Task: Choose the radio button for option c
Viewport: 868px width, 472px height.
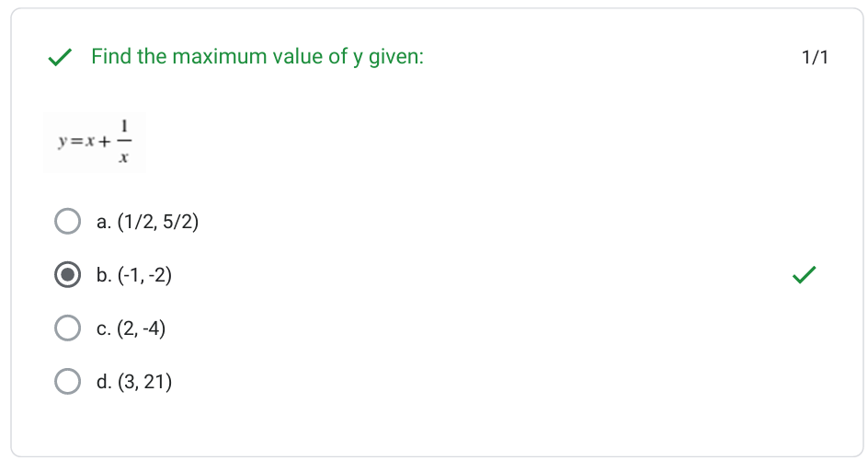Action: [x=67, y=328]
